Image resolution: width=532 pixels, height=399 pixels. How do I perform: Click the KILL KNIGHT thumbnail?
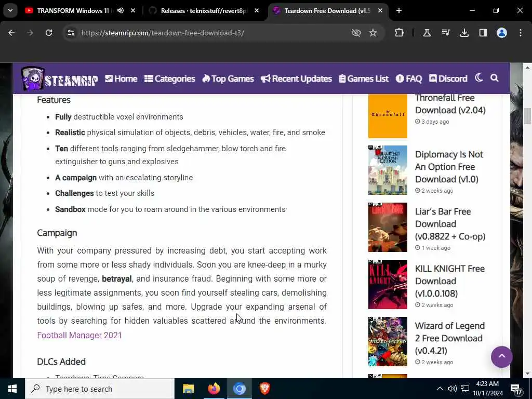[x=388, y=284]
